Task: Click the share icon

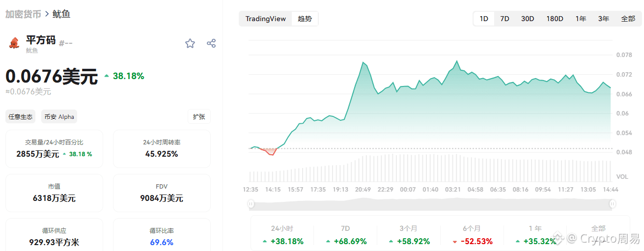Action: click(211, 43)
